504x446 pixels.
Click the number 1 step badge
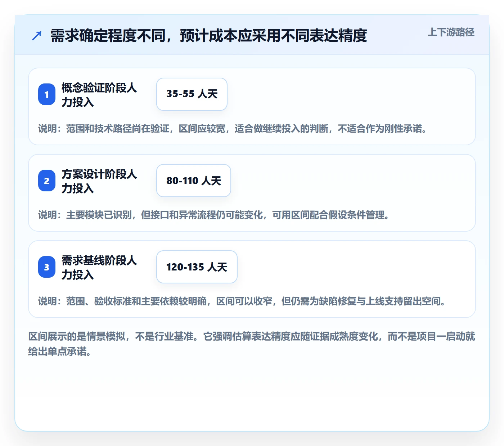47,94
